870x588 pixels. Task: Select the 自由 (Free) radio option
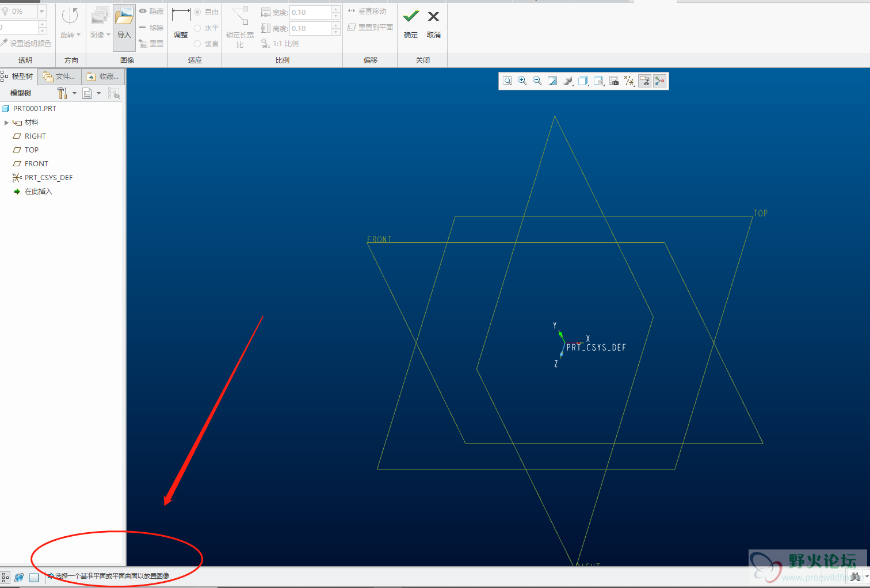[197, 12]
